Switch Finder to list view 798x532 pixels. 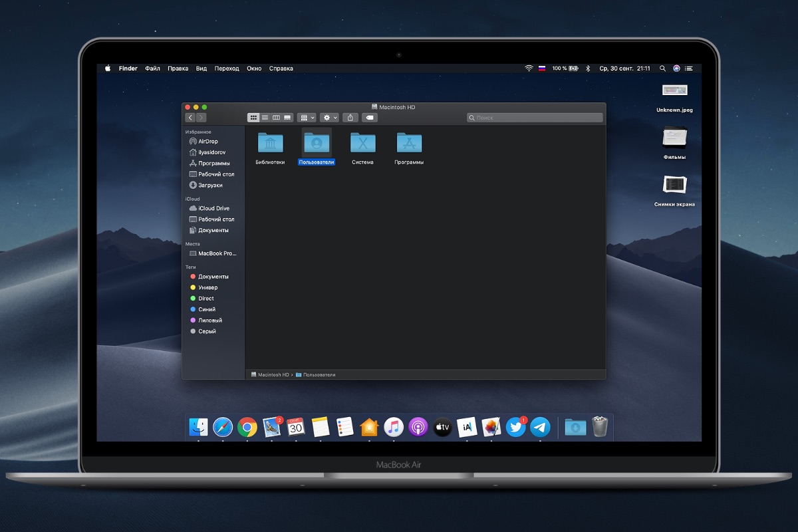[x=265, y=118]
